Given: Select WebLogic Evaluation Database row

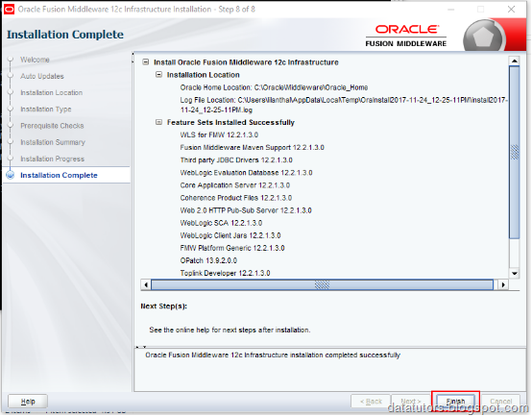Looking at the screenshot, I should pyautogui.click(x=247, y=173).
